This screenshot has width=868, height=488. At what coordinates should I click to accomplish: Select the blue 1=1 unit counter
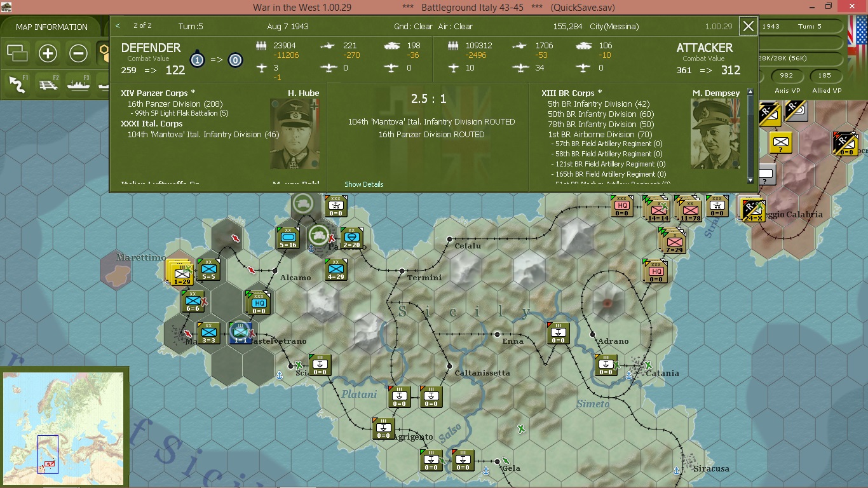click(240, 333)
